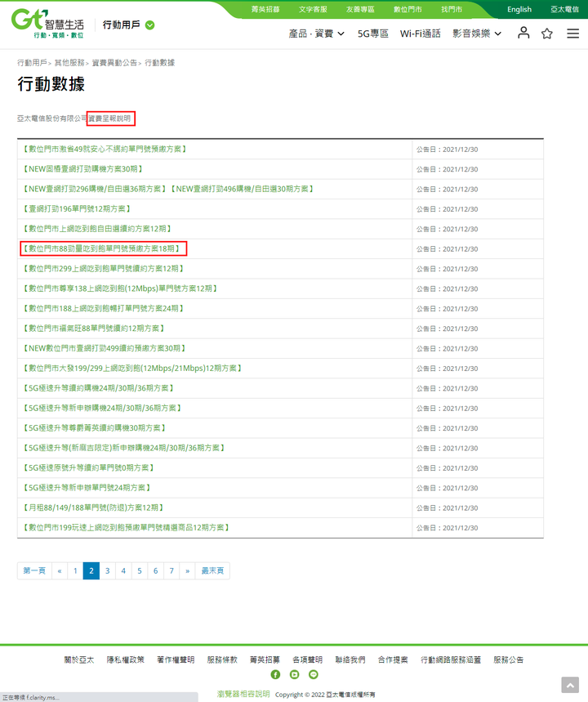The width and height of the screenshot is (588, 702).
Task: Click 數位門市 in the top bar
Action: click(408, 10)
